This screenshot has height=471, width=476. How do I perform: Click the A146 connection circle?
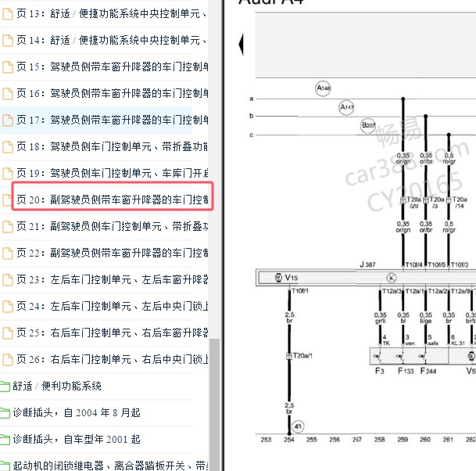coord(323,88)
